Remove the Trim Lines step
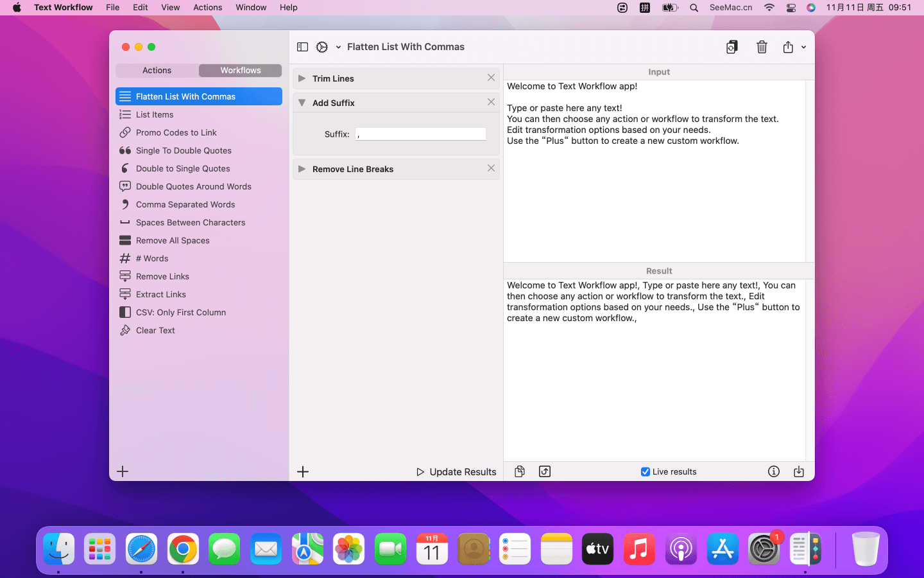The width and height of the screenshot is (924, 578). pos(491,78)
